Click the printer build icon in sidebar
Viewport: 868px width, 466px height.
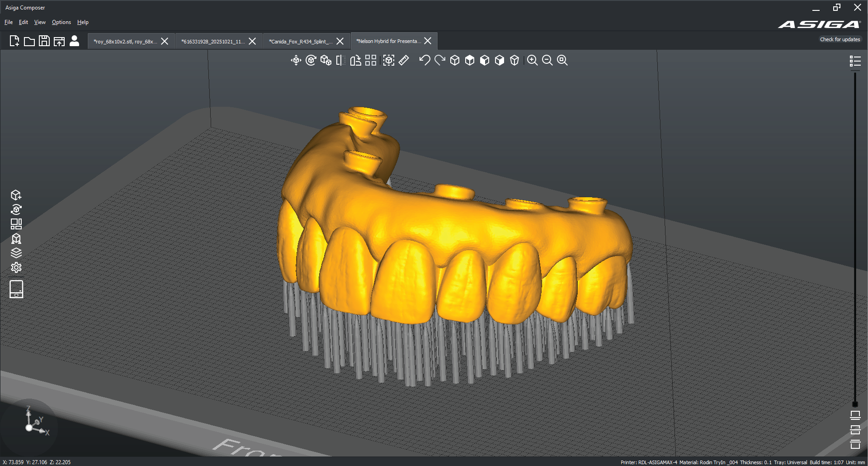16,289
